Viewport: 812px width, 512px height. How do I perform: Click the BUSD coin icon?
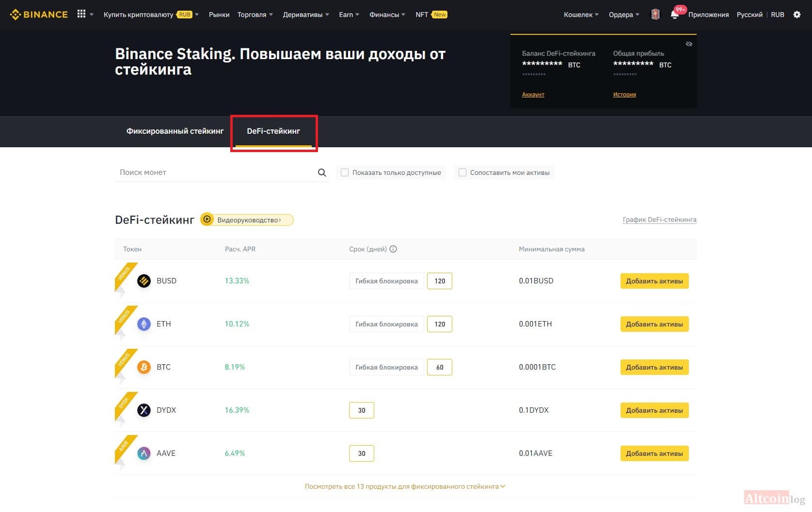pyautogui.click(x=144, y=281)
